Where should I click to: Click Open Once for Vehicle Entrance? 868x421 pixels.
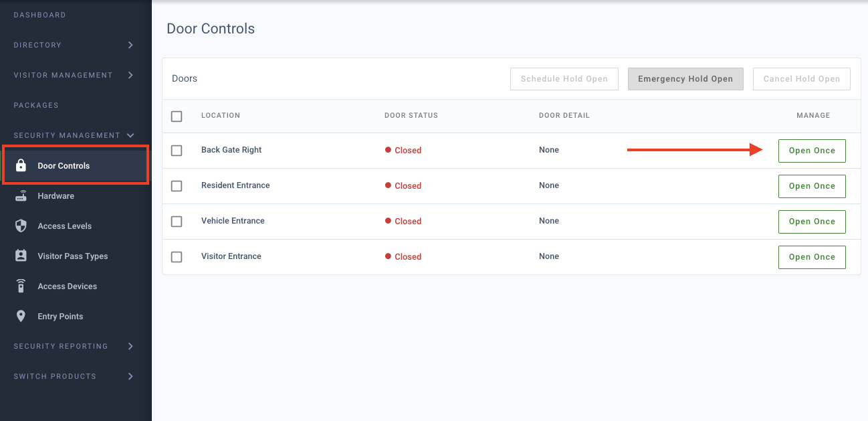(x=812, y=222)
